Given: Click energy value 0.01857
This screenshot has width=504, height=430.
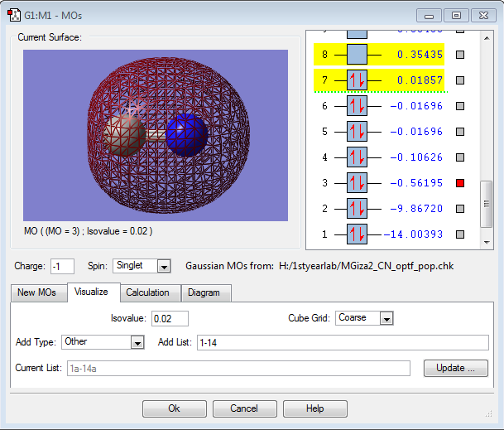Looking at the screenshot, I should pos(420,80).
